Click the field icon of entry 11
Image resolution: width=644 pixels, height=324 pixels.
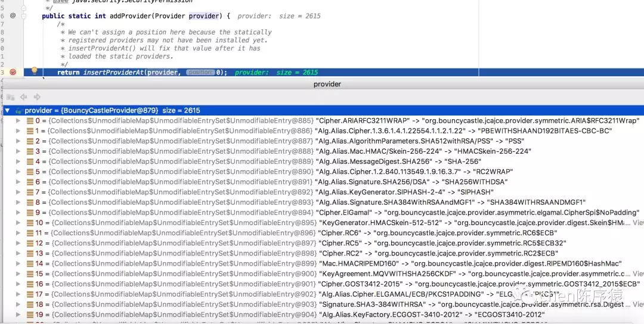[x=30, y=233]
